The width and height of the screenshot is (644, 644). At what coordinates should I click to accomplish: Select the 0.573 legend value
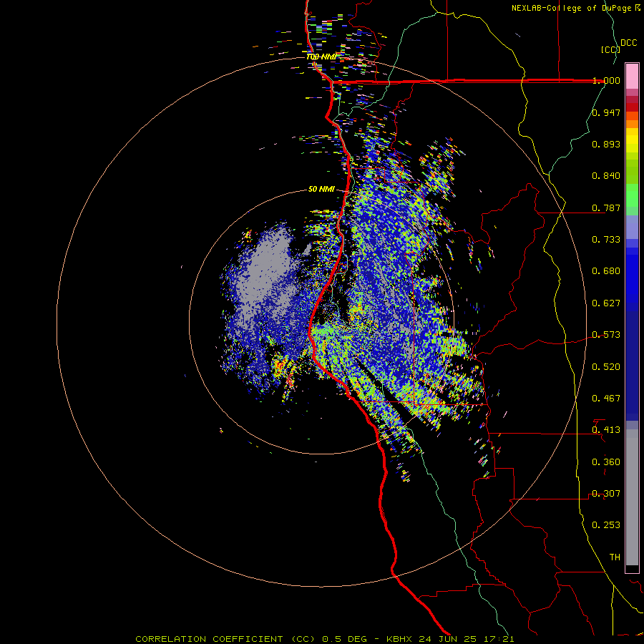tap(606, 335)
